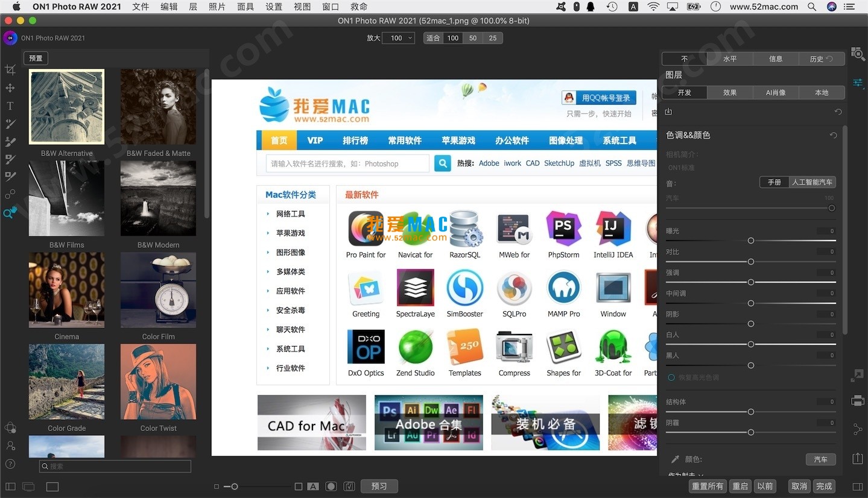Open Spotlight search in the macOS menu bar

coord(812,7)
